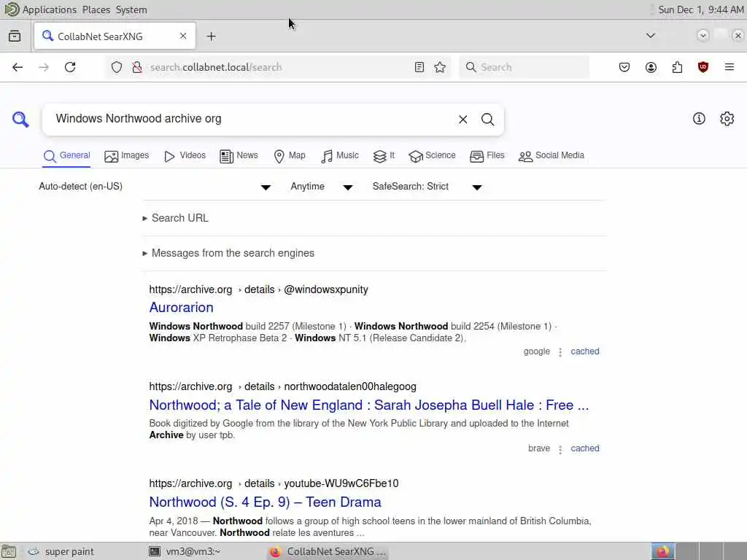Switch to Files search category
The width and height of the screenshot is (747, 560).
coord(487,156)
